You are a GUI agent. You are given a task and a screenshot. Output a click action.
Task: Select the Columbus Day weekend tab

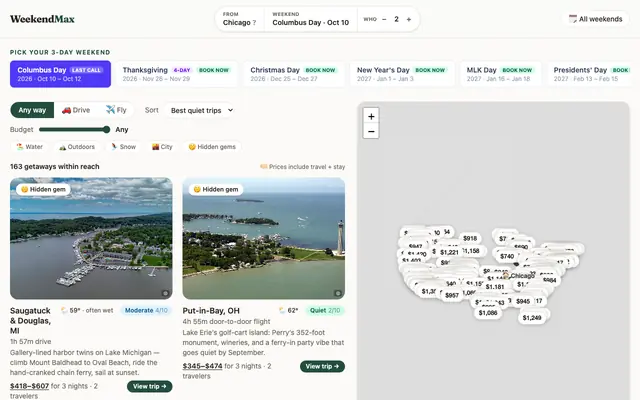[60, 74]
